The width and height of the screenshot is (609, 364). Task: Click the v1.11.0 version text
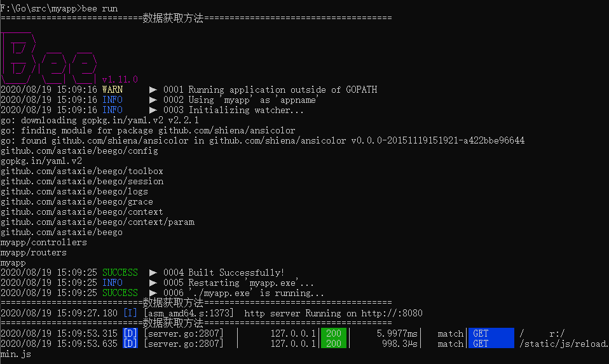pos(120,79)
